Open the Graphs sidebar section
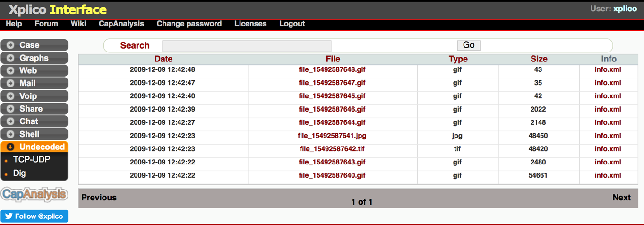The image size is (644, 225). [34, 58]
